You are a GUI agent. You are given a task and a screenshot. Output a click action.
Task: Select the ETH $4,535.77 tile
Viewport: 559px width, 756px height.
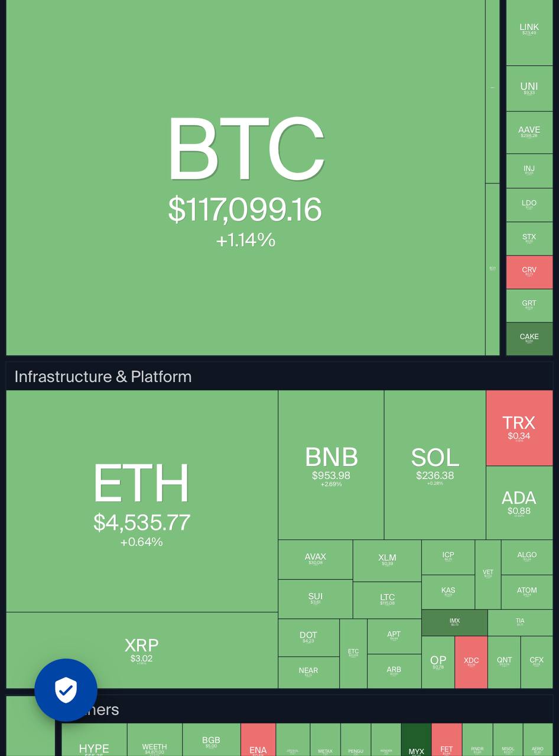(x=142, y=501)
